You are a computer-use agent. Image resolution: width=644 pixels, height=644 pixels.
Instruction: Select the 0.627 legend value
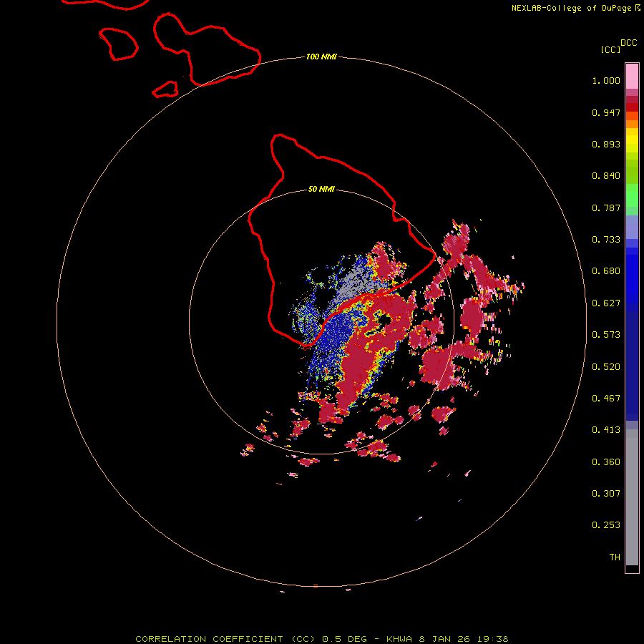pos(606,303)
